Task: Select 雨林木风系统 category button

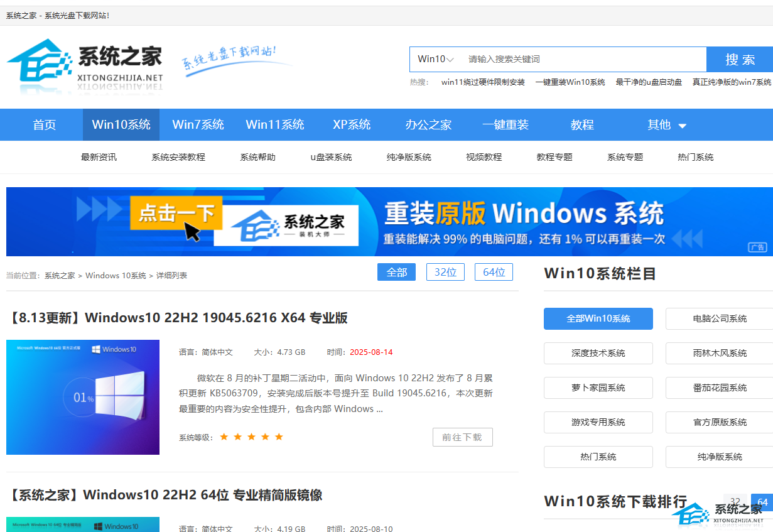Action: click(x=720, y=353)
